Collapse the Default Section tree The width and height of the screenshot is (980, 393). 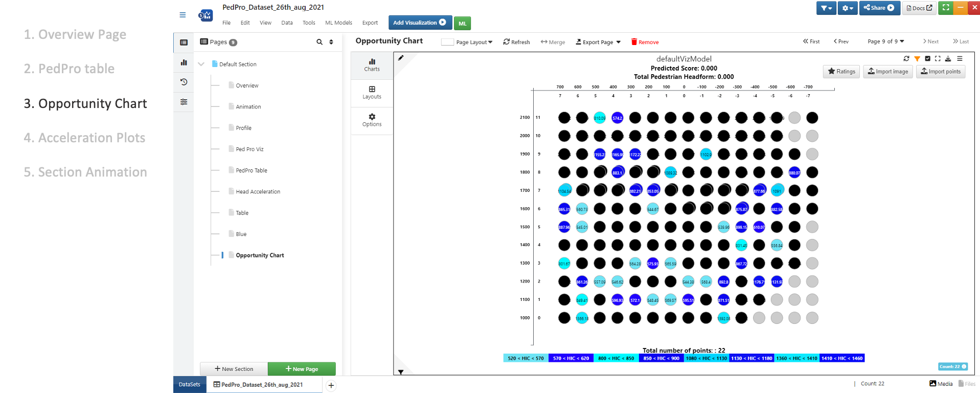[201, 64]
